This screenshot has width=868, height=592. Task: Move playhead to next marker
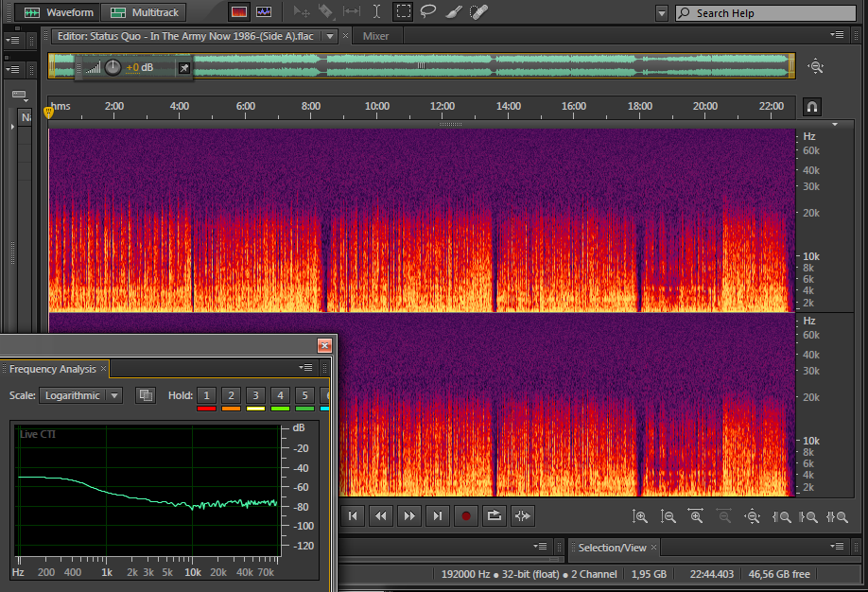[x=438, y=516]
